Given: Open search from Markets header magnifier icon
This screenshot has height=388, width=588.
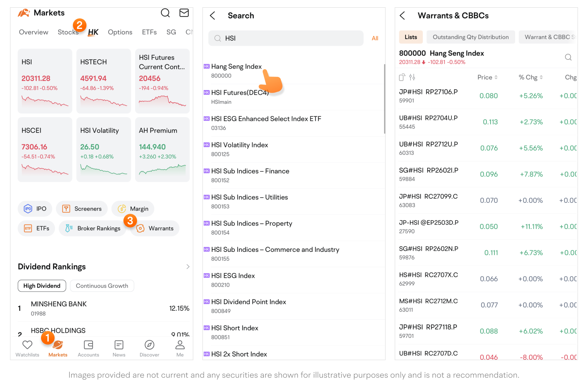Looking at the screenshot, I should pos(165,13).
